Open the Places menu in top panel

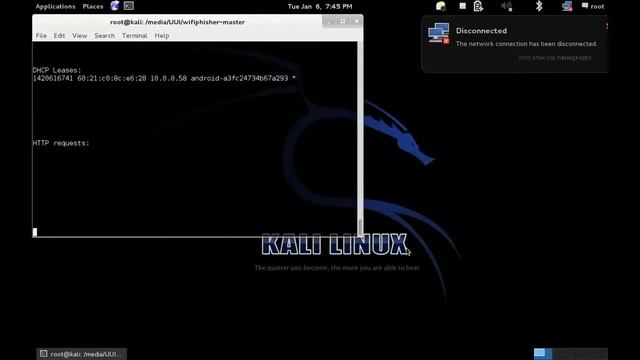pos(93,6)
